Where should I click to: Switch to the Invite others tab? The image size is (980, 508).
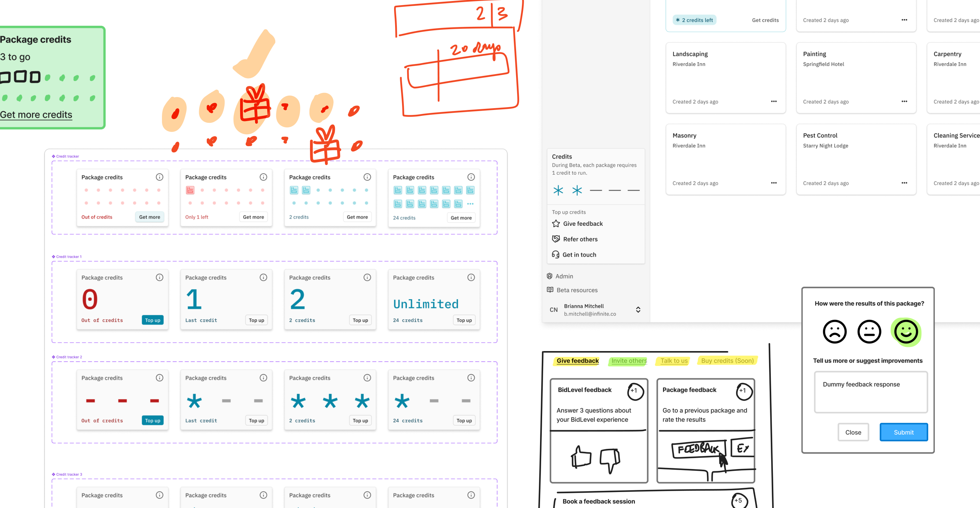[628, 361]
